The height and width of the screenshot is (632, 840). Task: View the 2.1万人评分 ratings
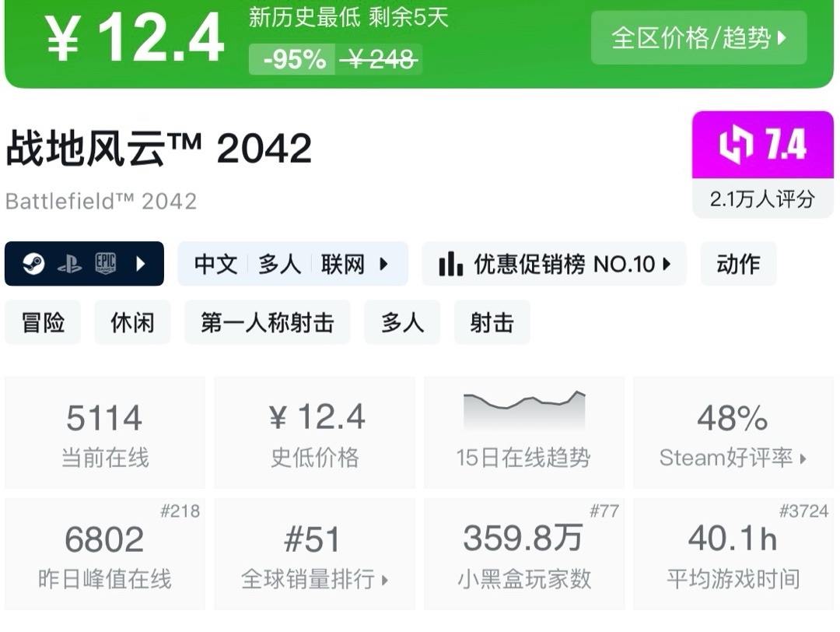(x=762, y=199)
